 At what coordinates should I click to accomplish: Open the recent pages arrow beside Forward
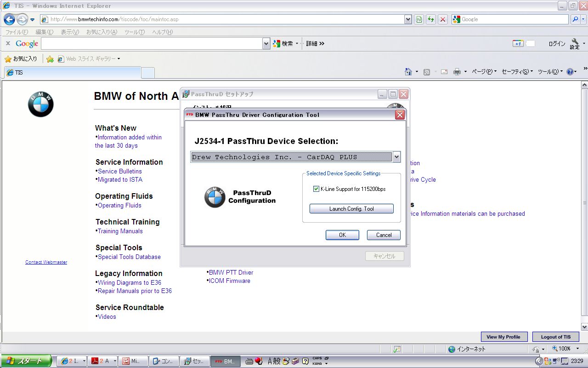tap(33, 20)
